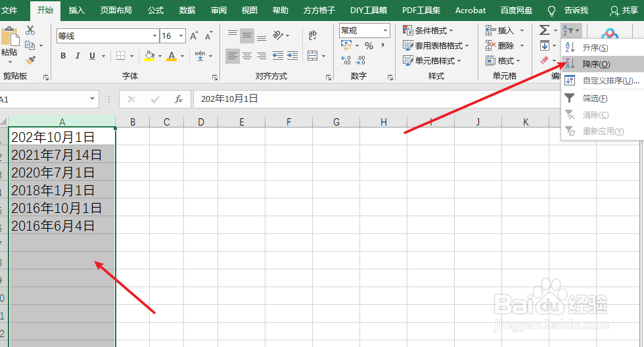The image size is (644, 347).
Task: Select column A header
Action: point(62,122)
